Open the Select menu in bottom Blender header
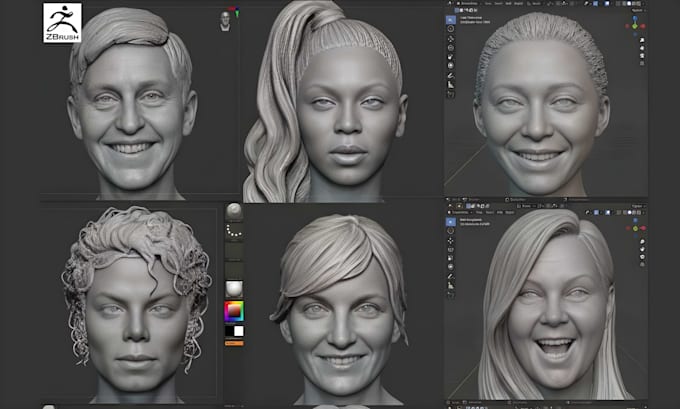This screenshot has width=680, height=409. [490, 213]
